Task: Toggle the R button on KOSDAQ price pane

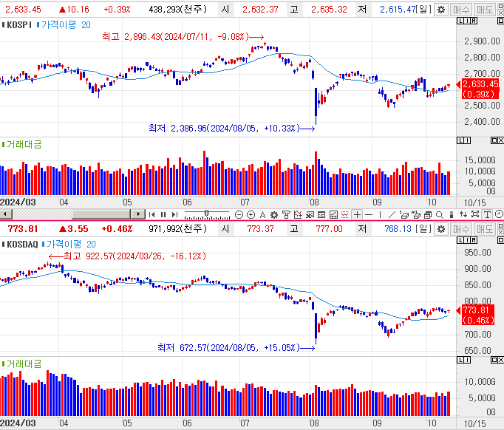Action: coord(474,240)
